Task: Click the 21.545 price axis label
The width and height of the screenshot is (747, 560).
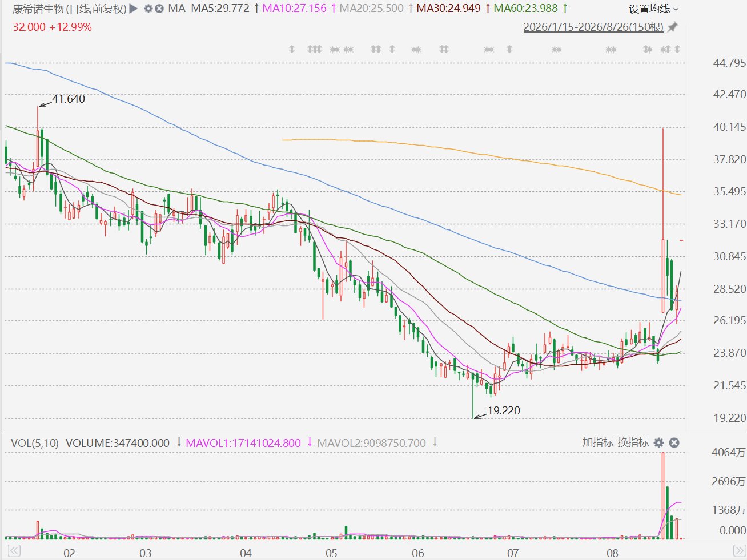Action: coord(729,385)
